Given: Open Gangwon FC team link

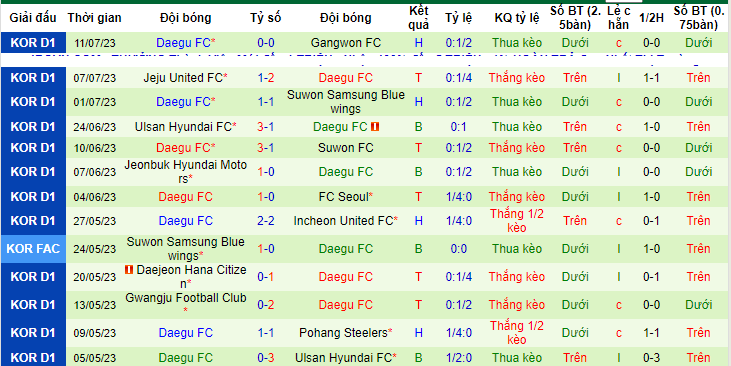Looking at the screenshot, I should click(x=345, y=43).
